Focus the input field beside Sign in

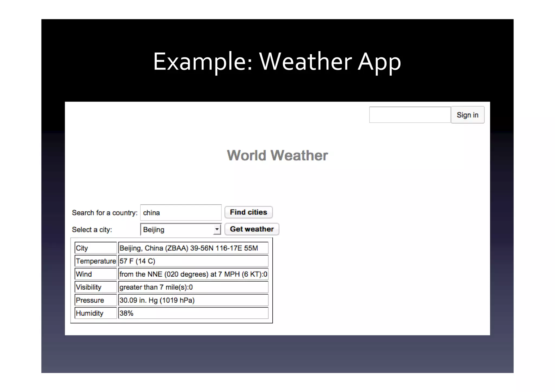[x=410, y=115]
